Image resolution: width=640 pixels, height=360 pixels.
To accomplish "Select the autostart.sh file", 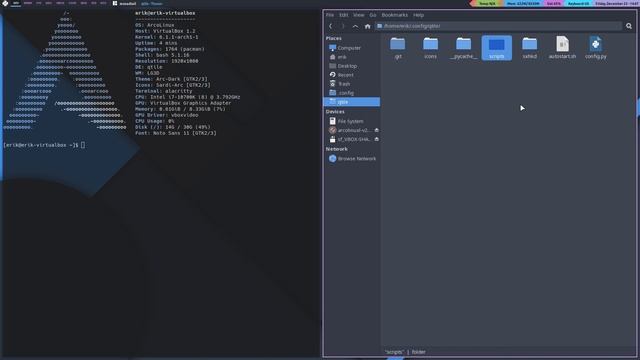I will pos(562,48).
